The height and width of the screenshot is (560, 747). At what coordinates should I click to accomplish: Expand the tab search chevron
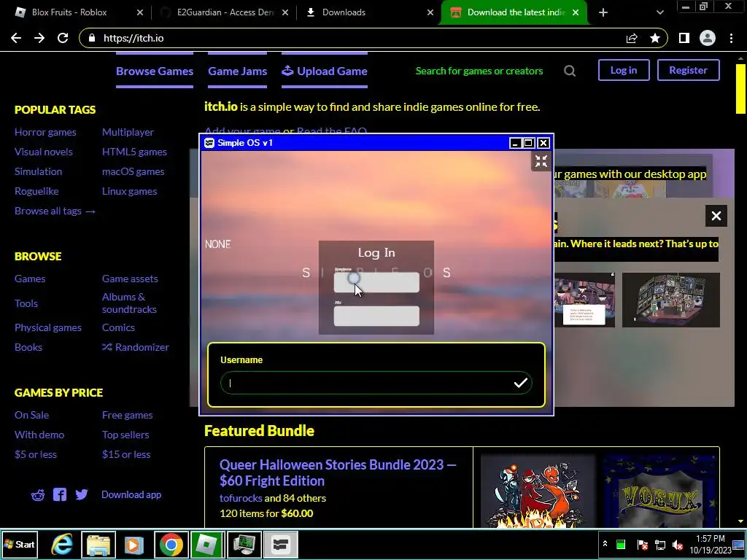coord(659,12)
